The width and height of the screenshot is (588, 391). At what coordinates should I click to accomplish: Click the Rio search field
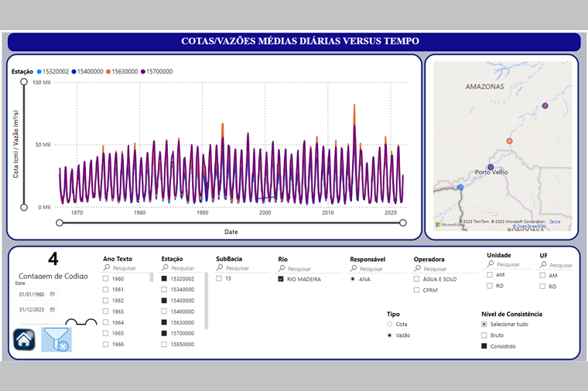click(302, 269)
